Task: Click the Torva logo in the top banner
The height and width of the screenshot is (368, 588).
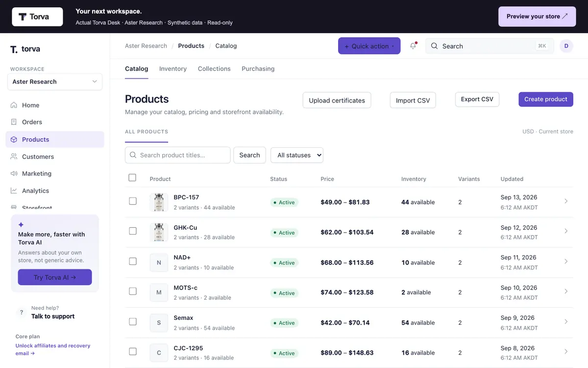Action: (37, 17)
